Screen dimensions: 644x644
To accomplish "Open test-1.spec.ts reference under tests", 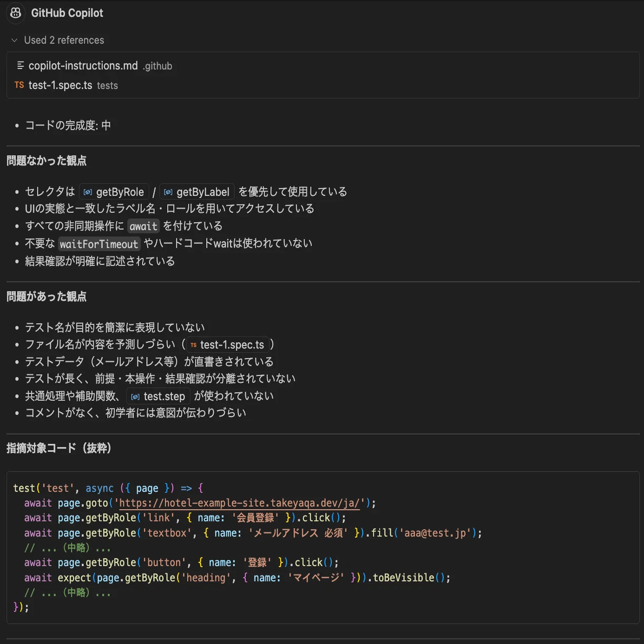I will click(x=61, y=85).
